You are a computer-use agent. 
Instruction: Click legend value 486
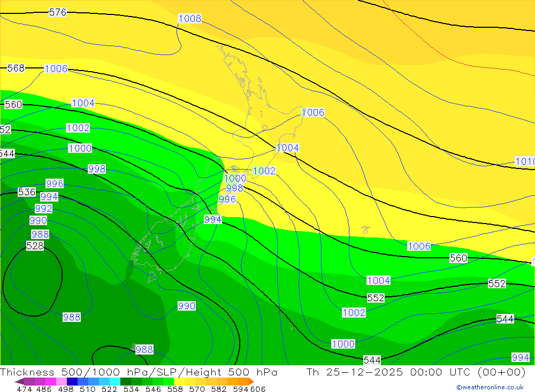(x=44, y=389)
